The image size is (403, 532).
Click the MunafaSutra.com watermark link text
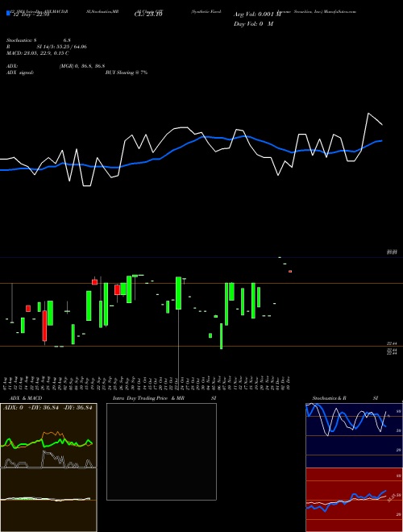(x=339, y=11)
